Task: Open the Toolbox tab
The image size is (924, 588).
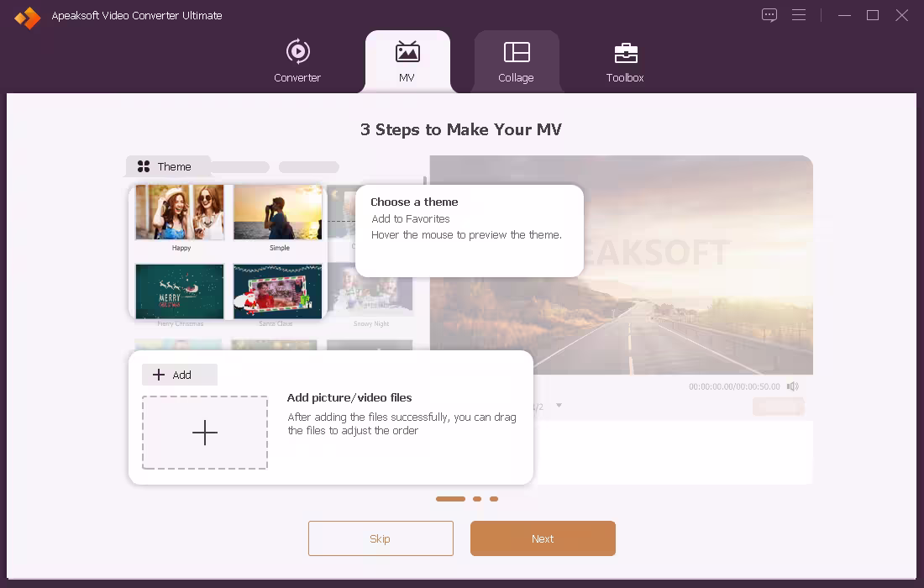Action: pos(625,61)
